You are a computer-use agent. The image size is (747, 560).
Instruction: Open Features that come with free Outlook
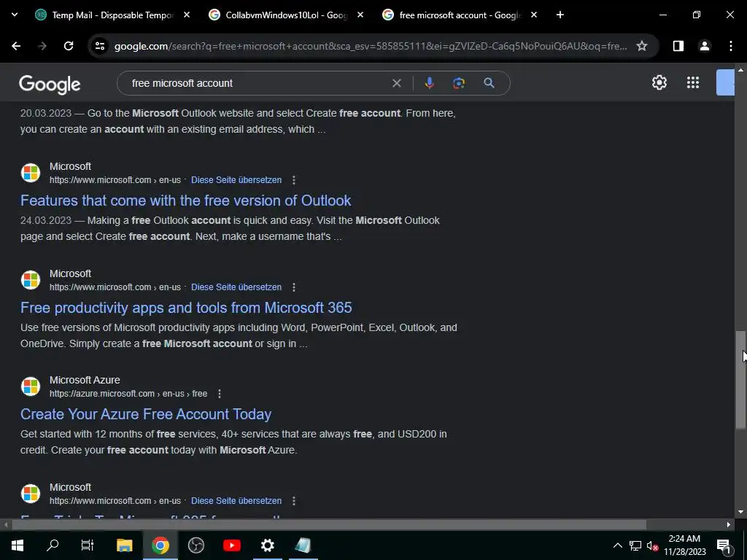(x=186, y=201)
